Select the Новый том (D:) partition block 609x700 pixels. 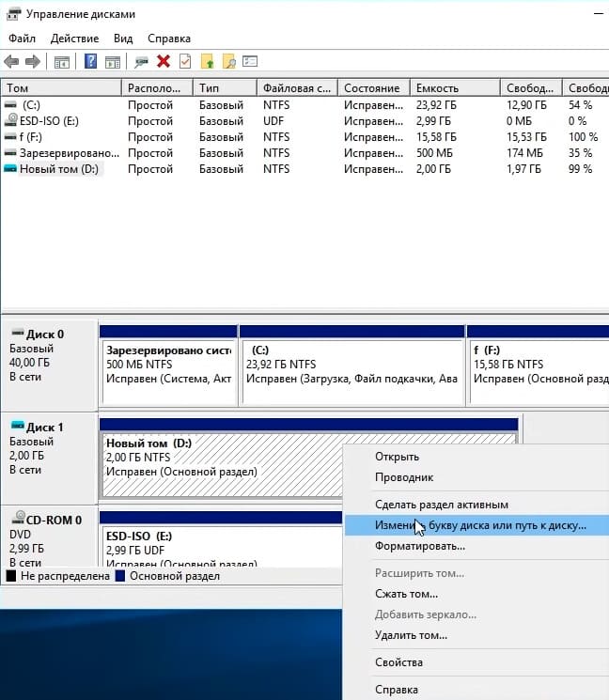pyautogui.click(x=222, y=463)
